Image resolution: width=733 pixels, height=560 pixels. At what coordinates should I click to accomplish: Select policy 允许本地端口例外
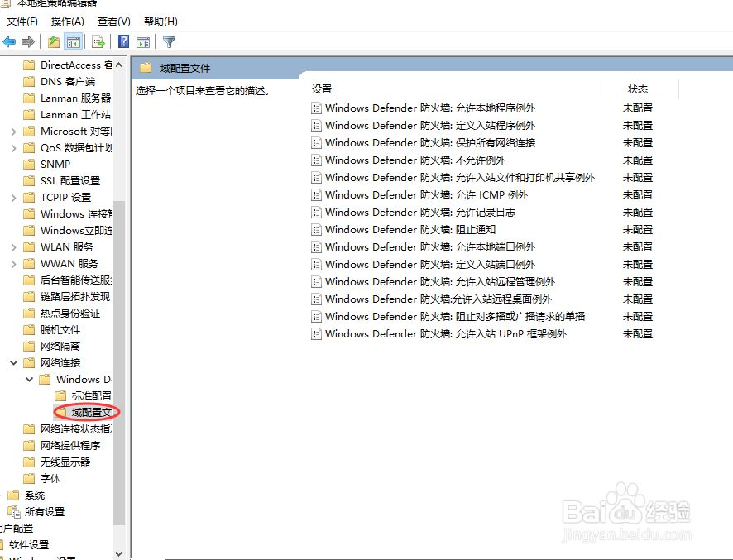tap(423, 246)
